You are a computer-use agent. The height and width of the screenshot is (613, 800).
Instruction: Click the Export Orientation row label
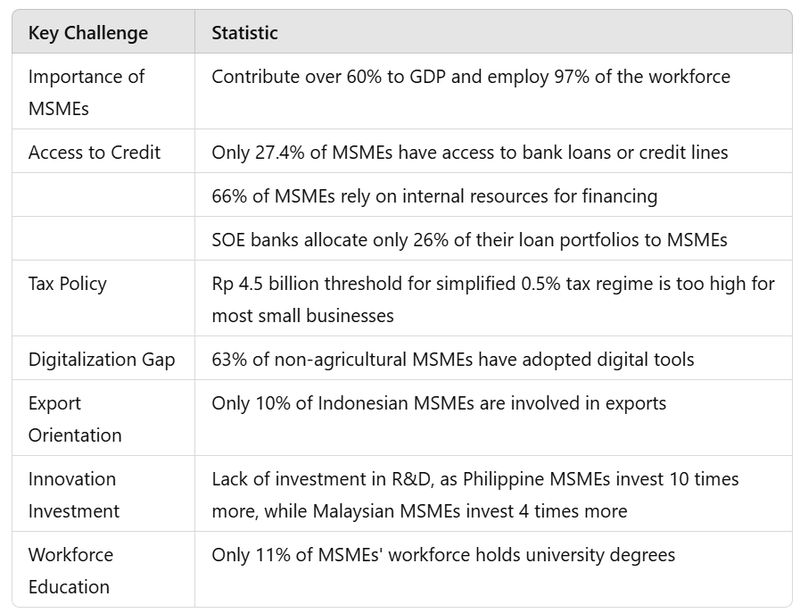(75, 419)
